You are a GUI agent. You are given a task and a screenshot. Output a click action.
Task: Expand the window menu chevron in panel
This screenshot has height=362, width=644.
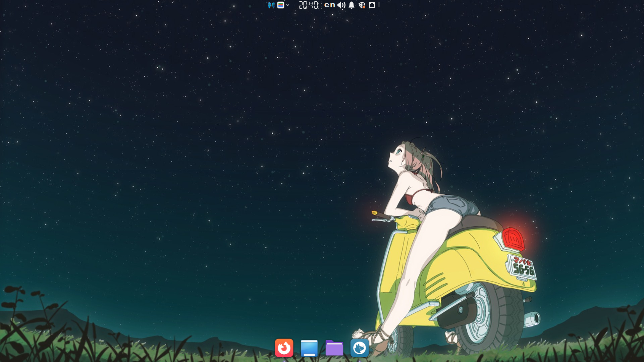pyautogui.click(x=288, y=5)
